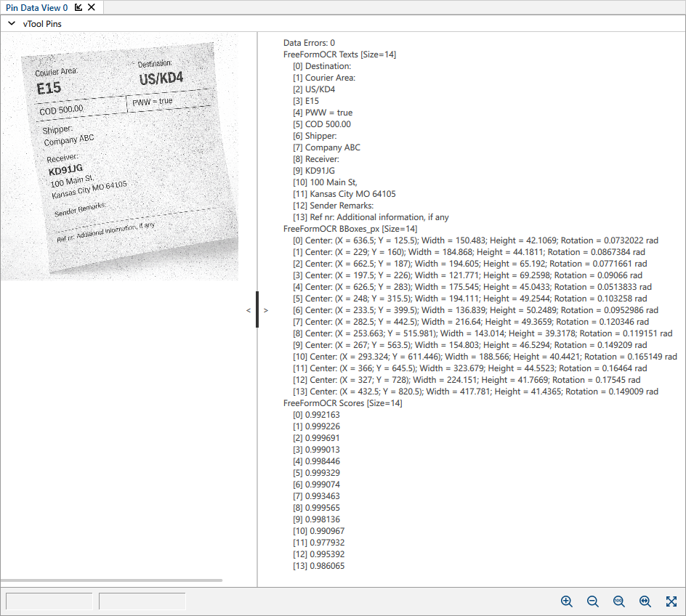Click the first empty status field
Screen dimensions: 686x616
tap(49, 601)
